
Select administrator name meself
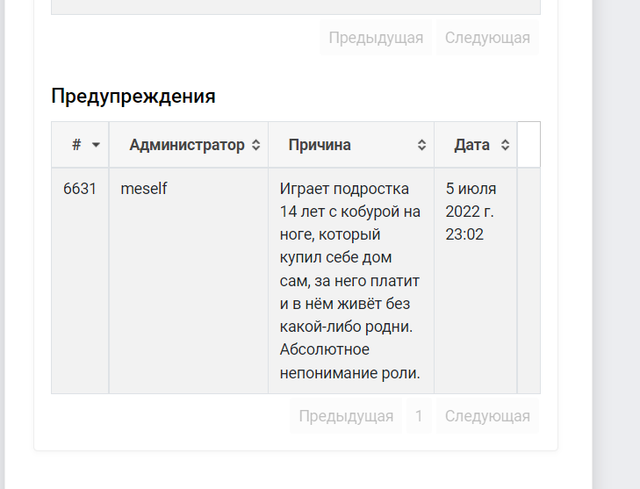(x=144, y=189)
